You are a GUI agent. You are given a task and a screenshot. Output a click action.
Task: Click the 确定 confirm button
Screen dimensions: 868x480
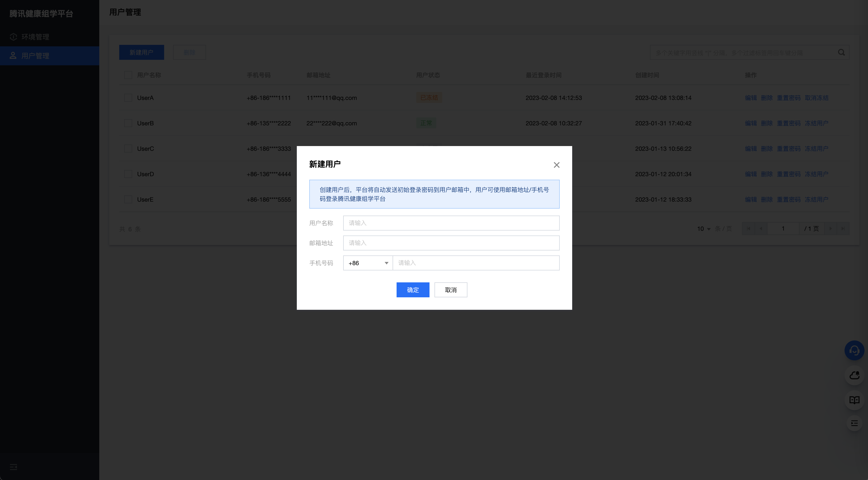click(x=413, y=290)
